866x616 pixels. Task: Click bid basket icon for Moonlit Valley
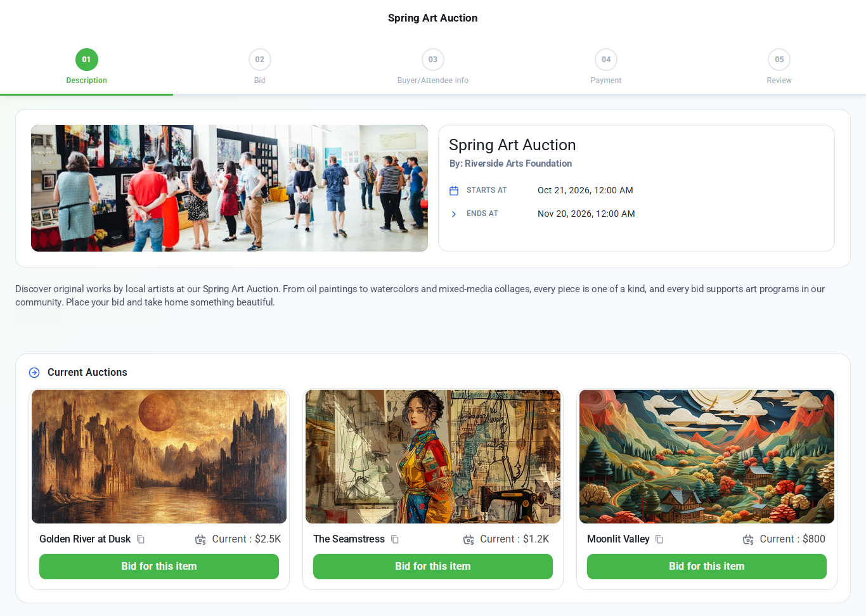click(748, 539)
